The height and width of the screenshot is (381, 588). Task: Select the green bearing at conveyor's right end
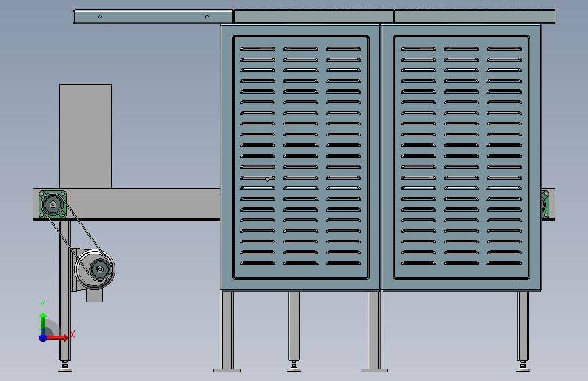coord(545,204)
